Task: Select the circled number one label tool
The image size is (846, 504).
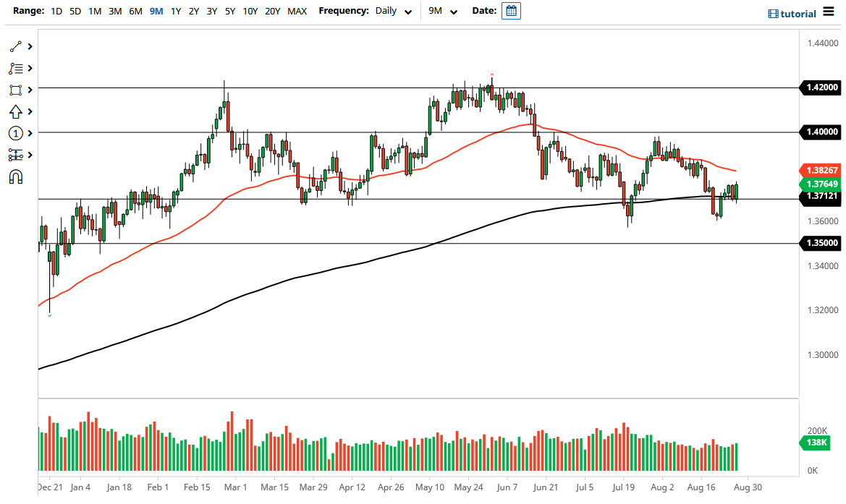Action: pyautogui.click(x=16, y=133)
